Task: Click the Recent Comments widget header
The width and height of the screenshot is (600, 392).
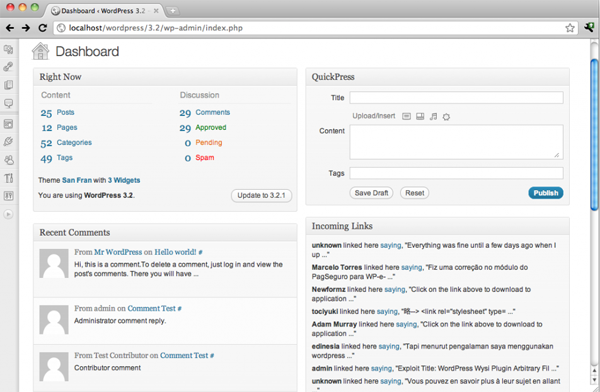Action: (165, 232)
